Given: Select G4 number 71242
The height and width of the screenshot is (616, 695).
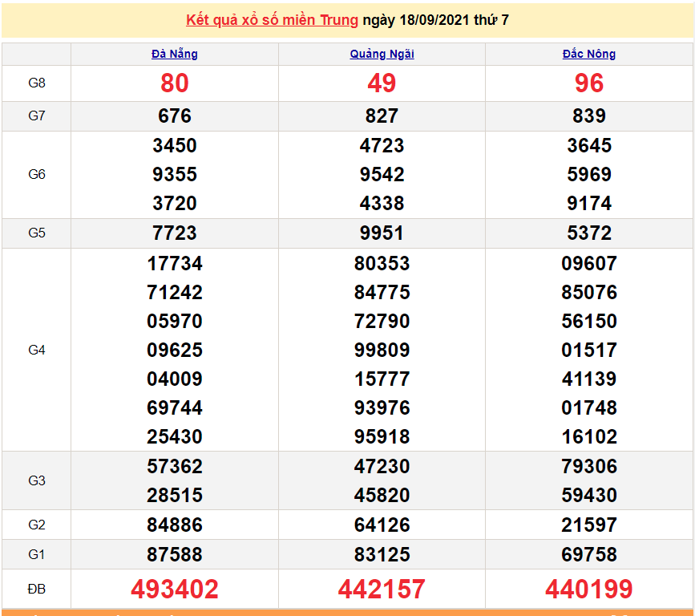Looking at the screenshot, I should (175, 292).
